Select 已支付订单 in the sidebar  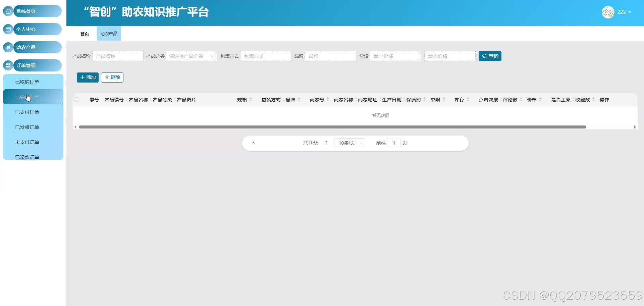click(33, 112)
